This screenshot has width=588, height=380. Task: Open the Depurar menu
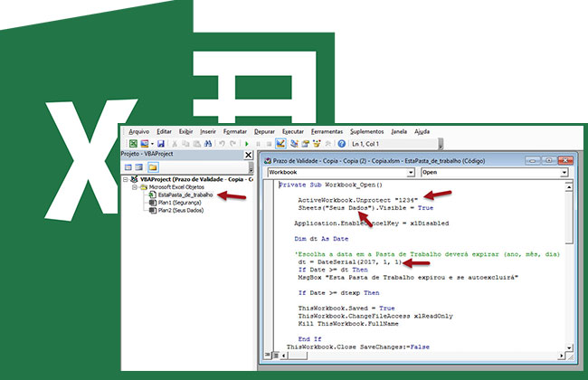point(264,131)
